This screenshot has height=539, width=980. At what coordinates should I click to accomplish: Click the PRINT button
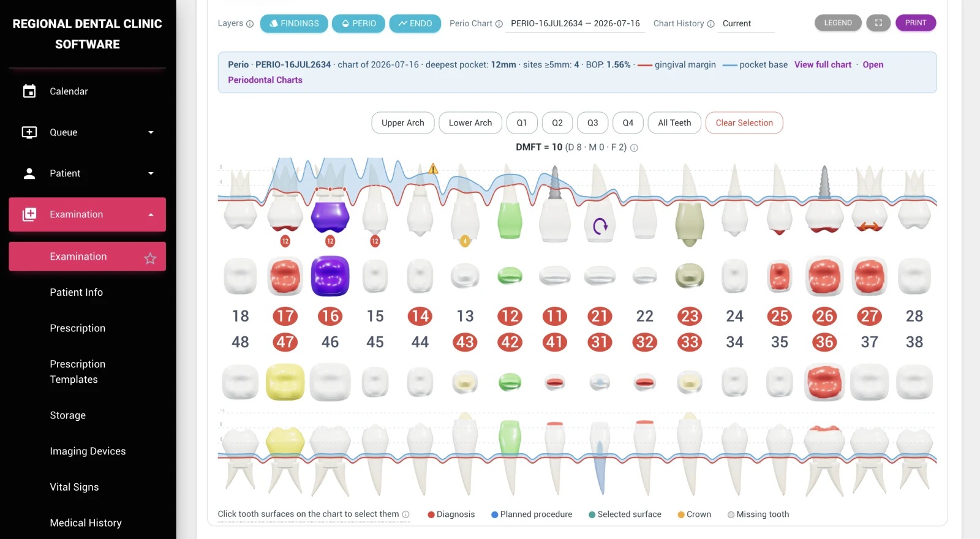coord(916,23)
